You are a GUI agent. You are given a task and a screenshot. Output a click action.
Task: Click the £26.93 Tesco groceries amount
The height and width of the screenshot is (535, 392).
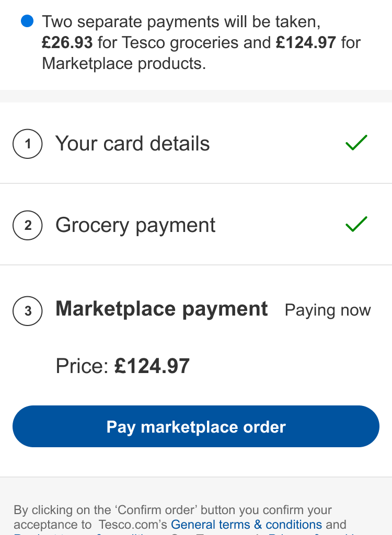pyautogui.click(x=67, y=42)
